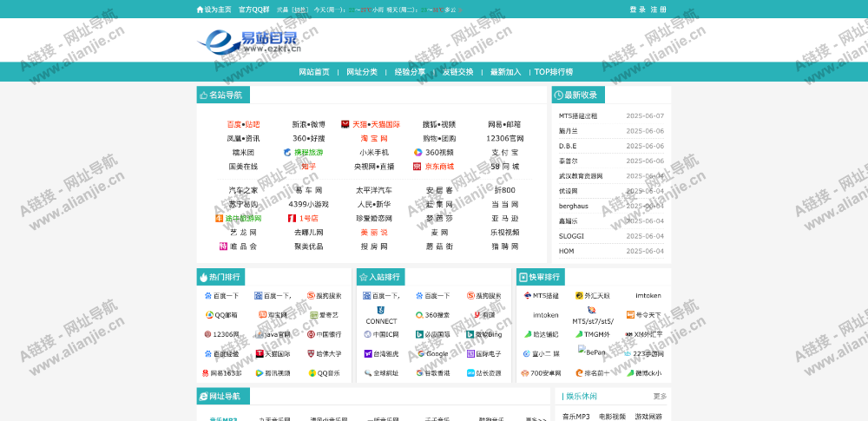
Task: Click the 外汇天眼 yellow icon
Action: (x=579, y=296)
